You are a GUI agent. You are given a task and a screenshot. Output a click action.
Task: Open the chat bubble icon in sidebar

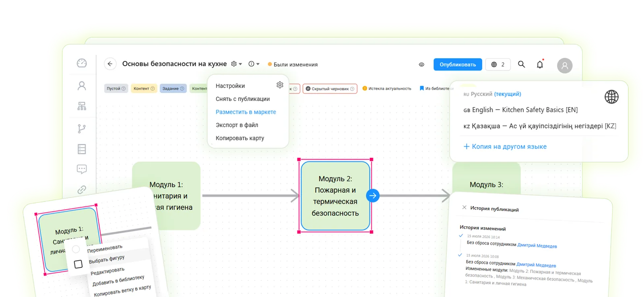[82, 169]
